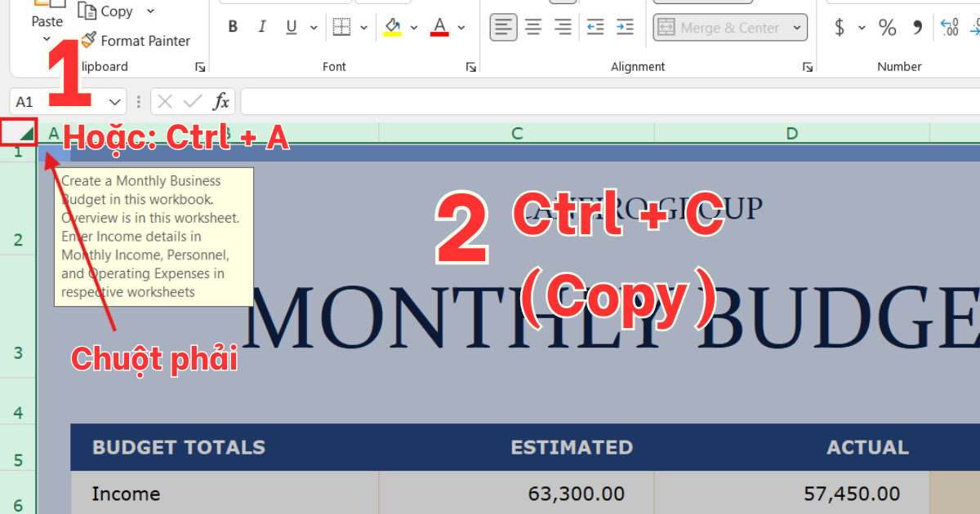Viewport: 980px width, 514px height.
Task: Click the Insert Function (fx) button
Action: point(220,101)
